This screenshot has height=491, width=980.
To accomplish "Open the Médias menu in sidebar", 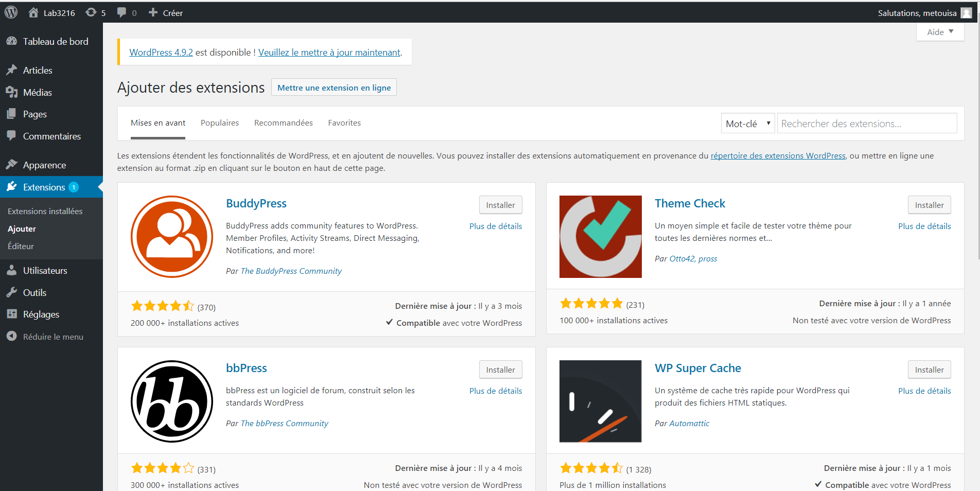I will click(37, 93).
